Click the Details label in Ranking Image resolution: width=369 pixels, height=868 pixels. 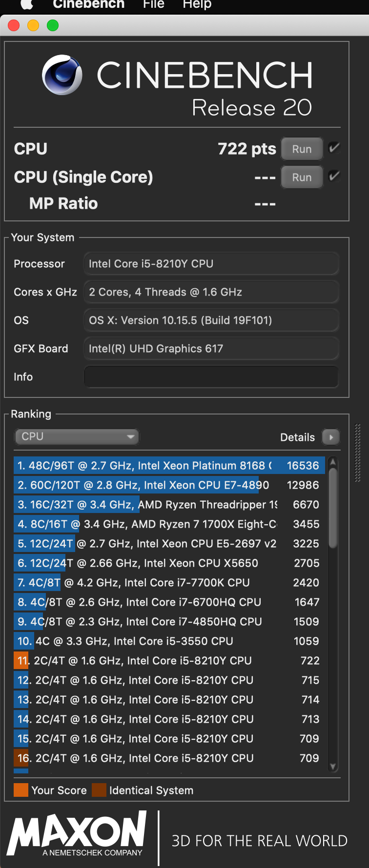click(297, 437)
